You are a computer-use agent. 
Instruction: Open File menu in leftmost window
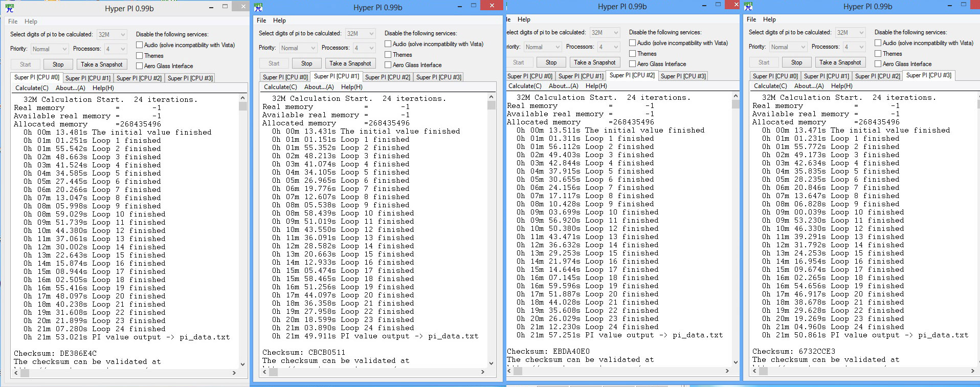[x=13, y=21]
